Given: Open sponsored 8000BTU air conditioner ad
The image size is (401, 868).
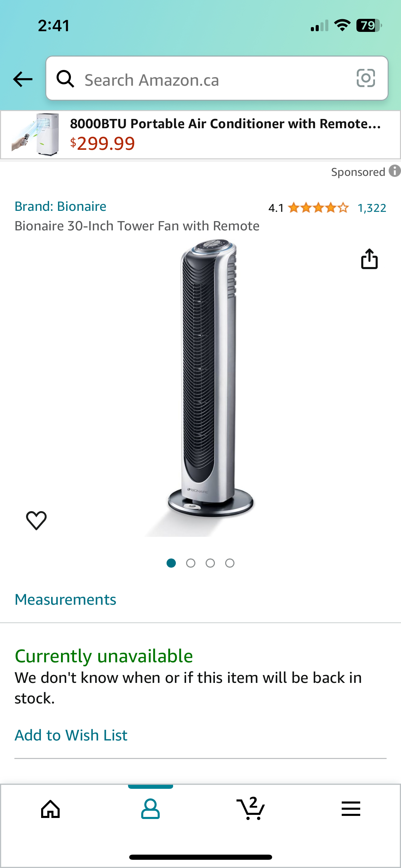Looking at the screenshot, I should point(200,134).
